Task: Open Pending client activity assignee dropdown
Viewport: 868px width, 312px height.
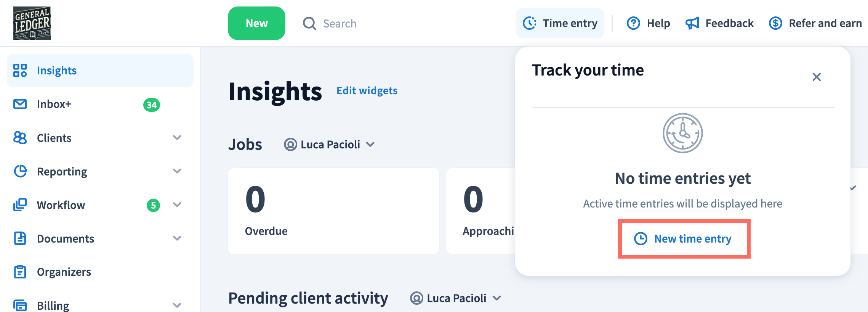Action: point(456,298)
